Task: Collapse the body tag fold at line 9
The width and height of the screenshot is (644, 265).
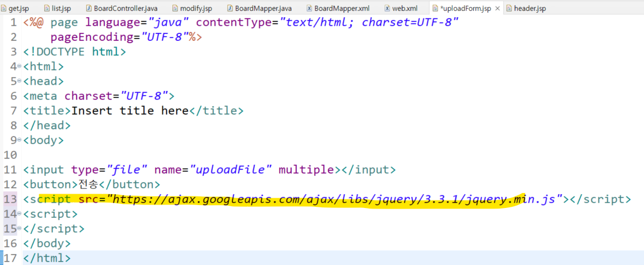Action: click(19, 141)
